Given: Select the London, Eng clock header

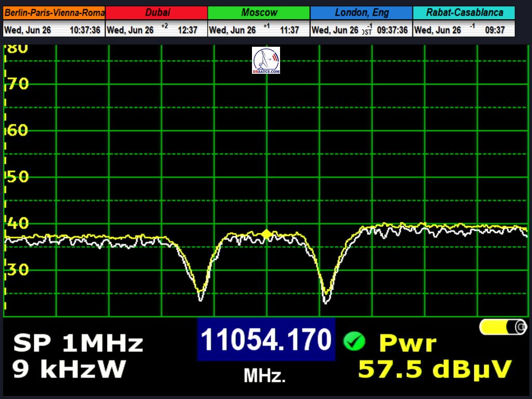Looking at the screenshot, I should point(361,12).
